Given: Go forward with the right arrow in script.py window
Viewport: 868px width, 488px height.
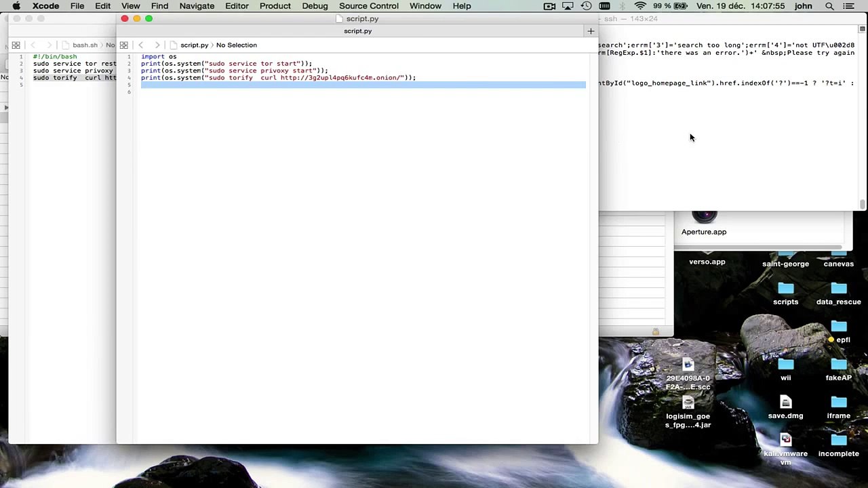Looking at the screenshot, I should (157, 45).
